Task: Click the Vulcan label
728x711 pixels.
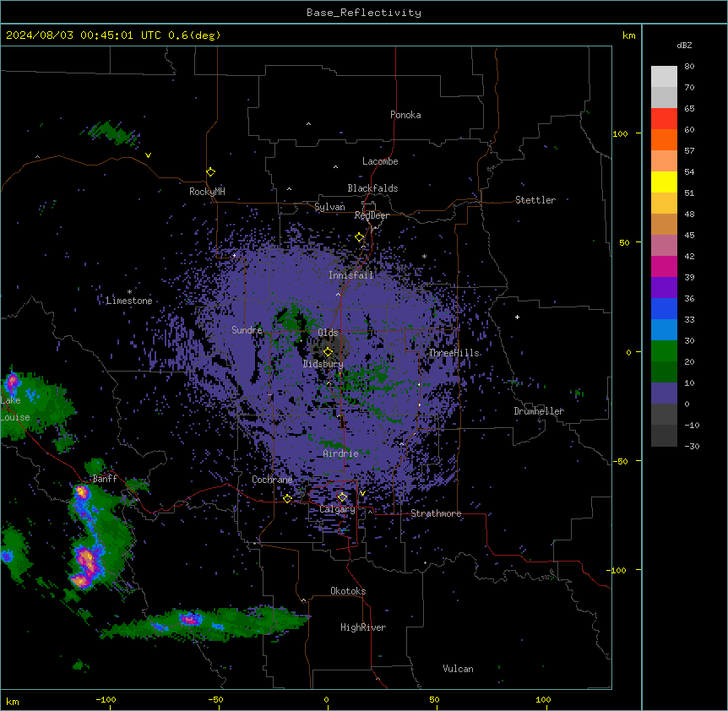Action: click(x=459, y=669)
